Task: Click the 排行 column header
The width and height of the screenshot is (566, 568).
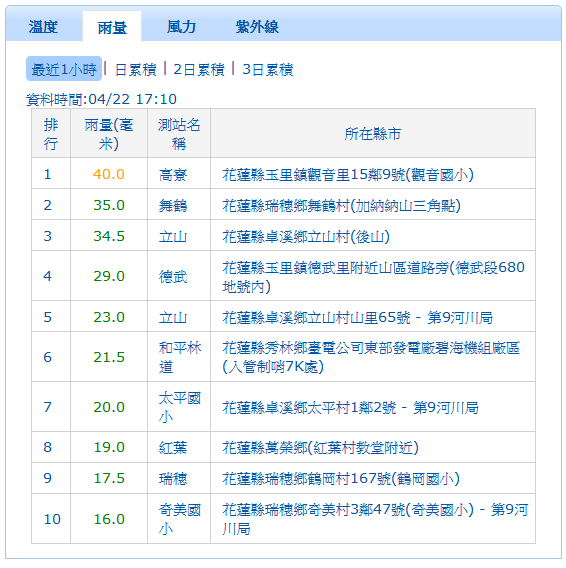Action: pos(51,133)
